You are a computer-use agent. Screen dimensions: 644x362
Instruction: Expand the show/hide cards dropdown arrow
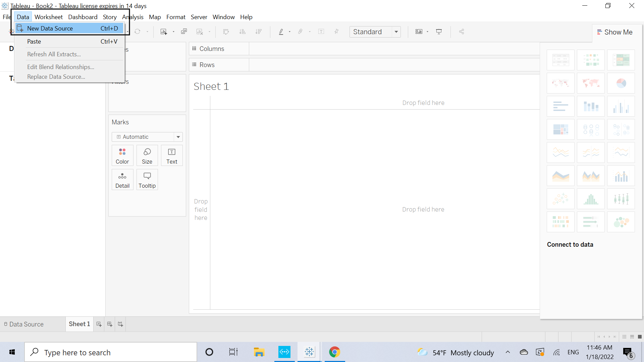point(427,32)
